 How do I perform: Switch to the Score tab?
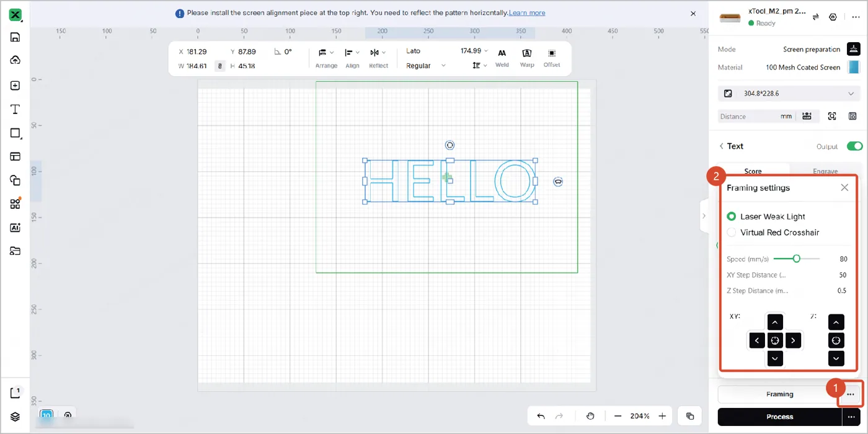click(753, 170)
